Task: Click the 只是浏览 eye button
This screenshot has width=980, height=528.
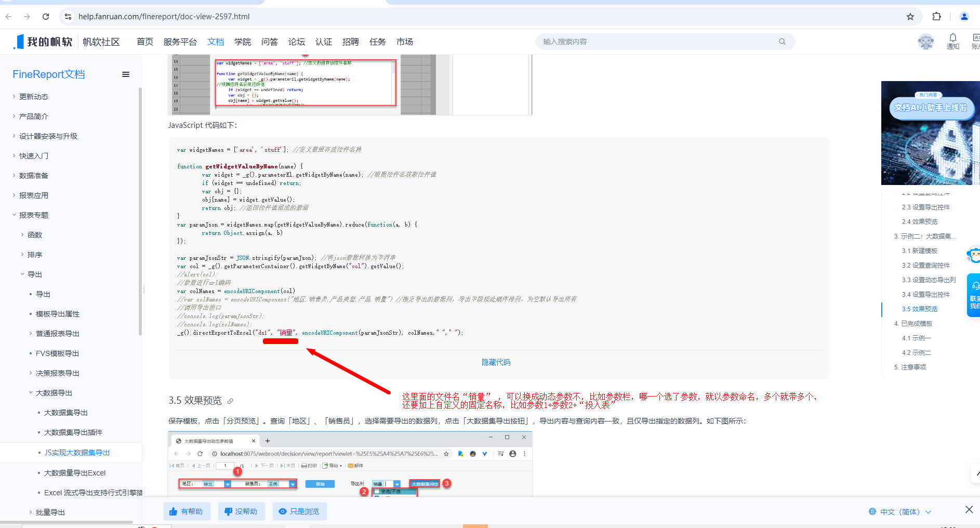Action: (299, 511)
